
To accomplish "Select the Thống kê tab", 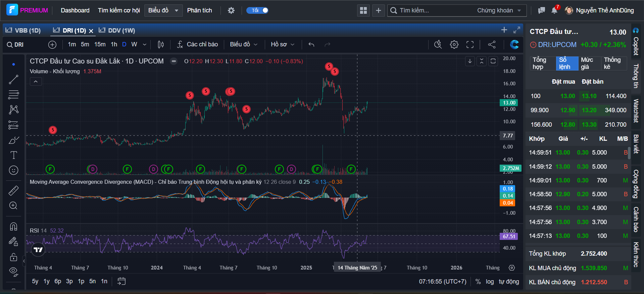I will [x=612, y=63].
